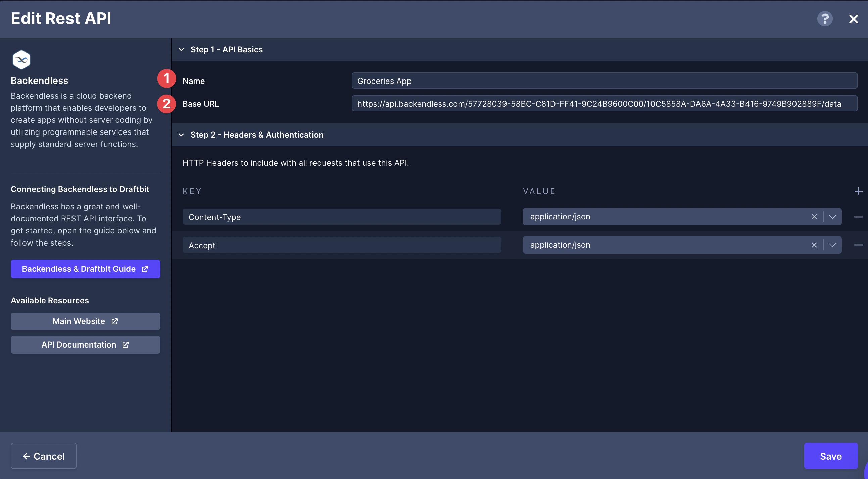This screenshot has width=868, height=479.
Task: Click the Step 1 - API Basics header text
Action: pyautogui.click(x=227, y=50)
